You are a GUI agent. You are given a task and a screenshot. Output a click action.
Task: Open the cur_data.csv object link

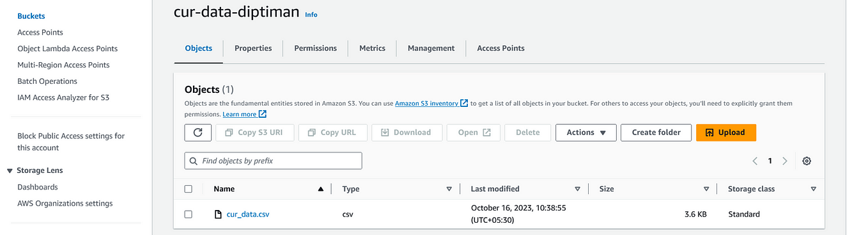coord(248,215)
